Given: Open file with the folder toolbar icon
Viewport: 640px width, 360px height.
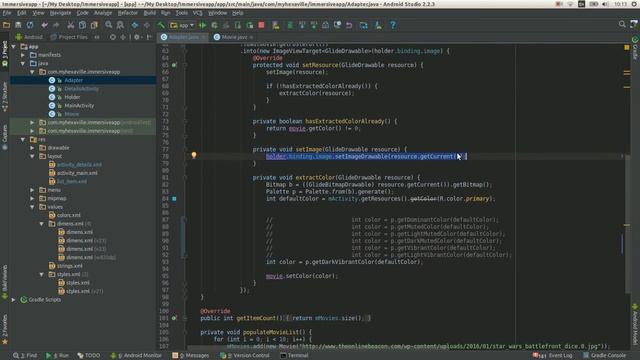Looking at the screenshot, I should click(x=7, y=25).
